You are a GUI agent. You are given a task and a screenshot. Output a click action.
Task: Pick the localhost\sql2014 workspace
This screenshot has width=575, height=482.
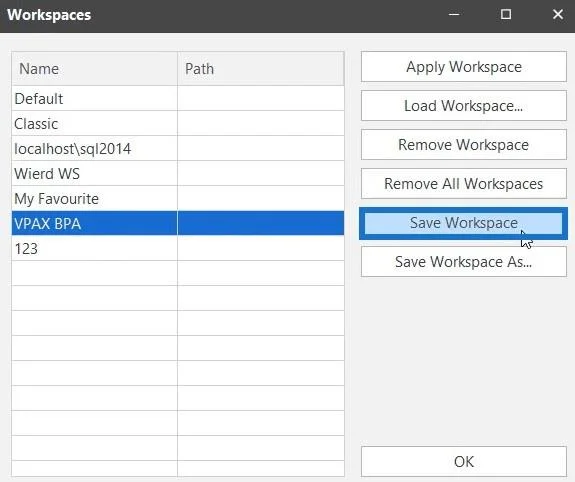[x=178, y=148]
